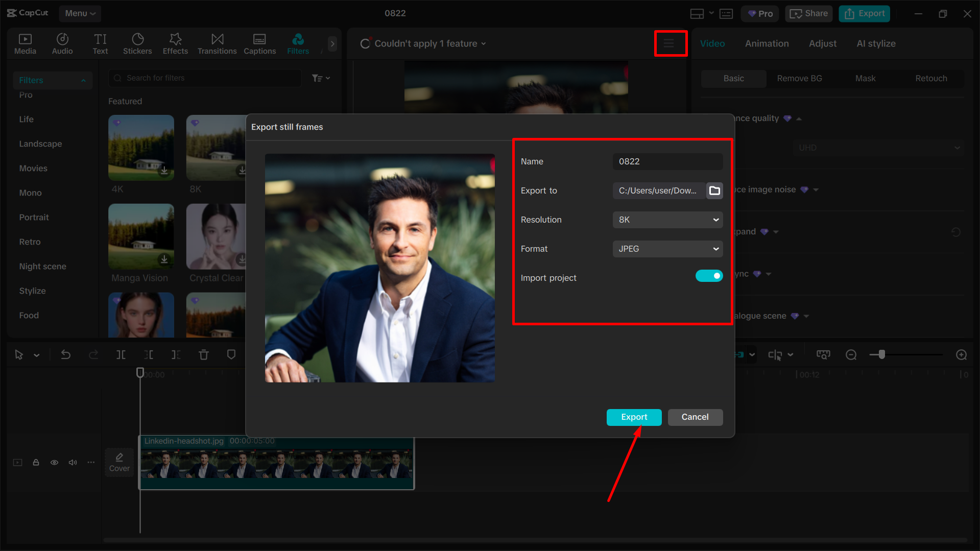
Task: Hide the track using the eye toggle
Action: 54,462
